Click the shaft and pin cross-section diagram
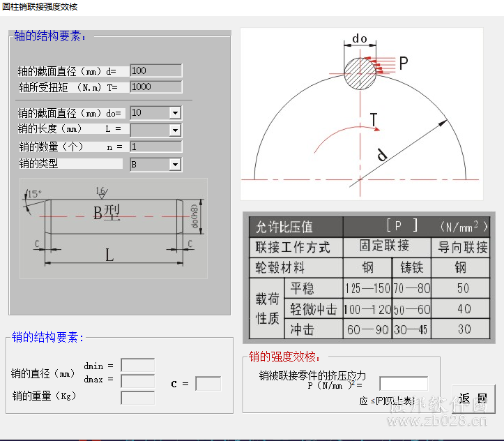This screenshot has height=441, width=504. point(362,114)
